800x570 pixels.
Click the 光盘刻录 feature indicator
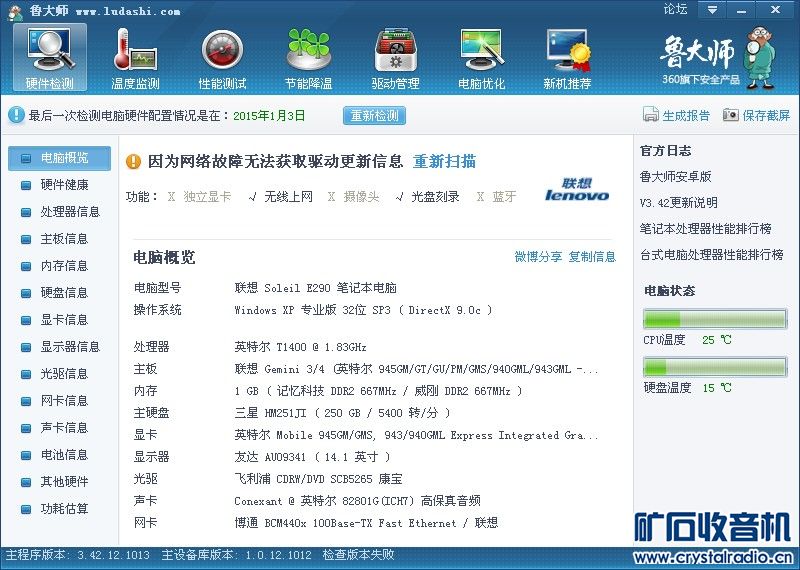(428, 197)
